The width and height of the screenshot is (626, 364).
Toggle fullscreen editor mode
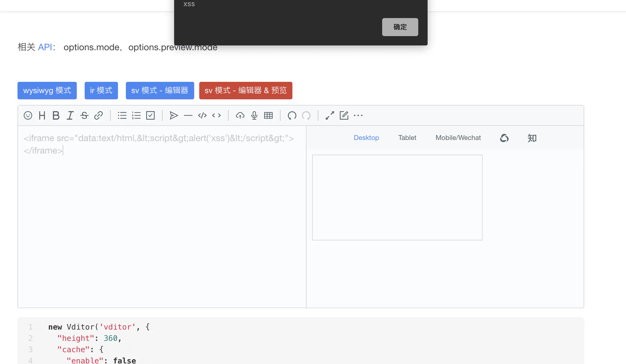[330, 115]
